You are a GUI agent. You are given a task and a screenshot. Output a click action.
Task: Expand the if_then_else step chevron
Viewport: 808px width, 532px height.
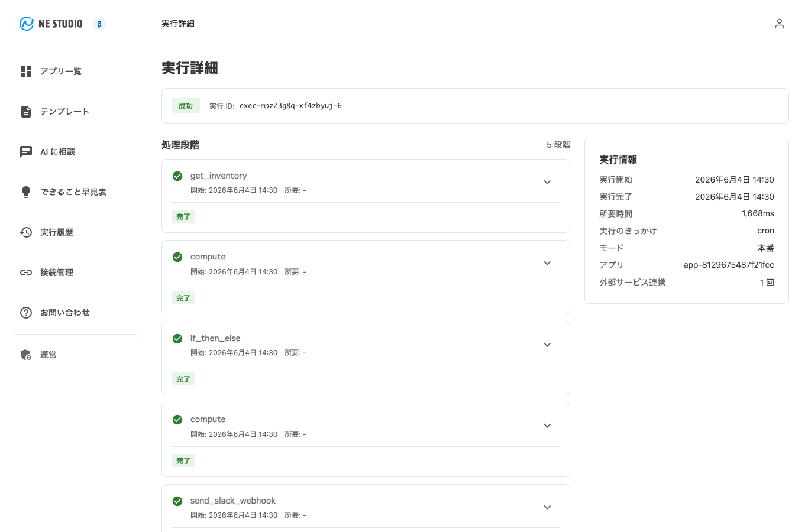(547, 345)
